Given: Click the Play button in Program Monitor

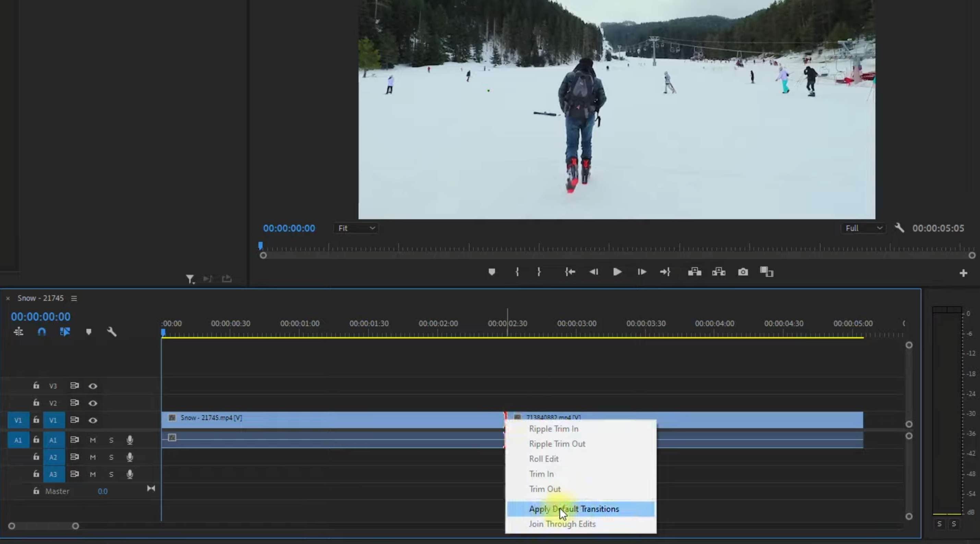Looking at the screenshot, I should pyautogui.click(x=617, y=272).
